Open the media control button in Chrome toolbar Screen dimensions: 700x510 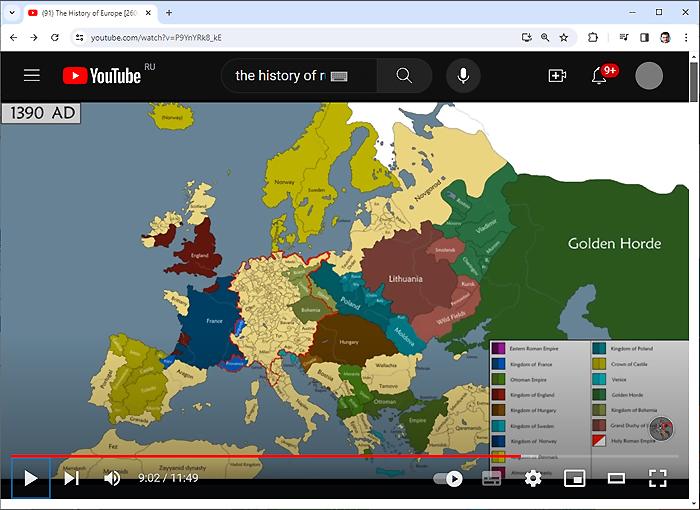624,38
